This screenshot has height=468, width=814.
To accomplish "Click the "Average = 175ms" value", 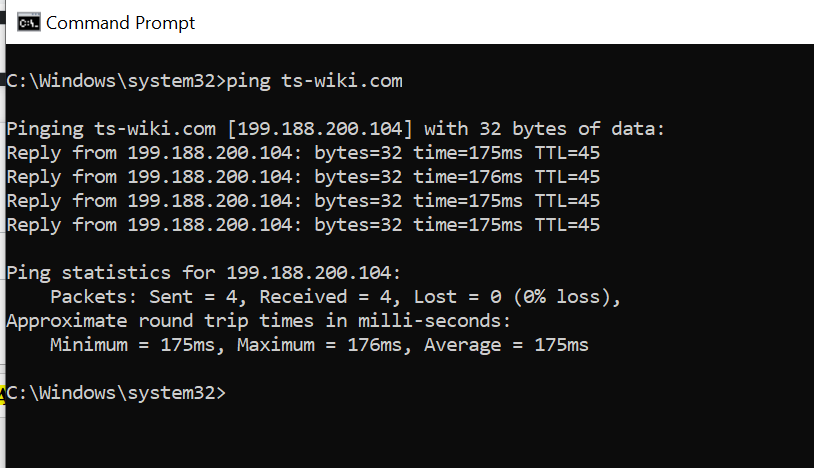I will point(506,345).
